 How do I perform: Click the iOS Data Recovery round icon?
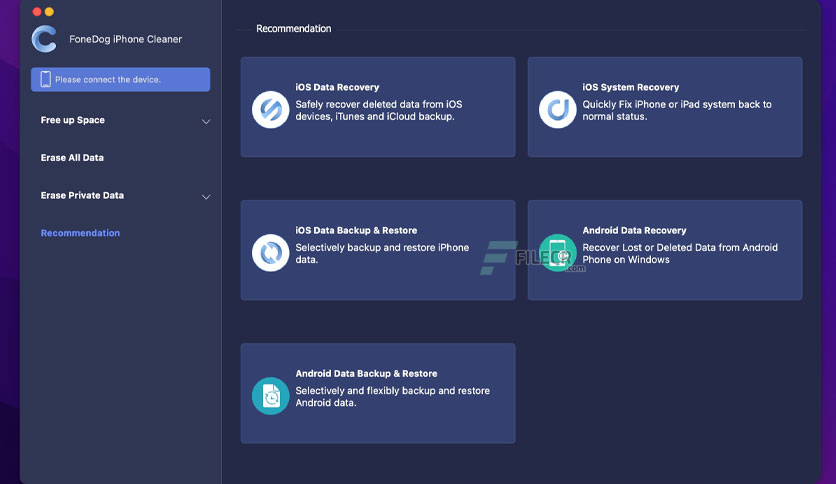(270, 110)
